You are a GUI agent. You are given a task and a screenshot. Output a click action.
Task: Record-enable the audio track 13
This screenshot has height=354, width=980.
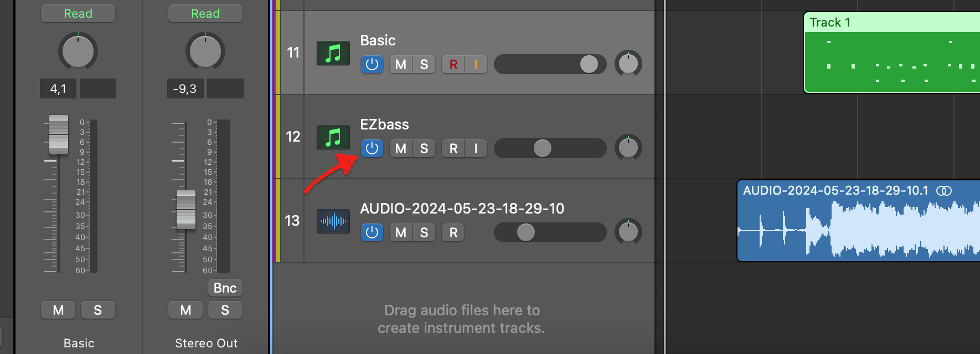click(453, 232)
